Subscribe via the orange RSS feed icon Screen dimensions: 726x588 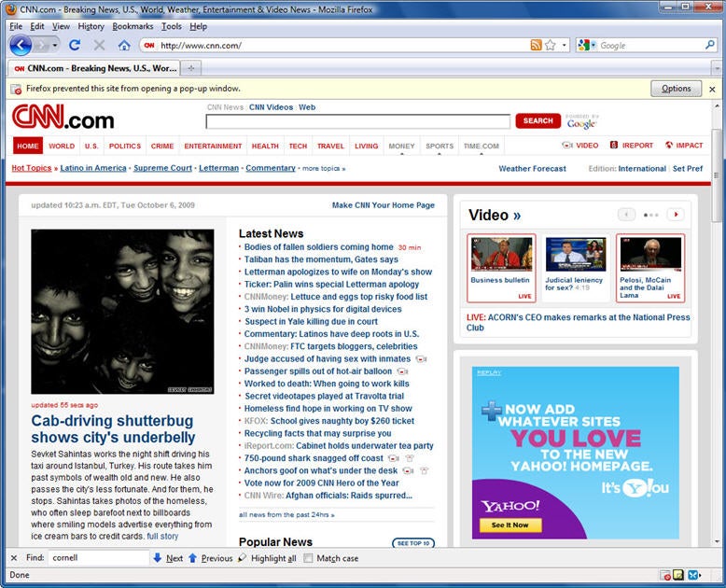pos(536,45)
